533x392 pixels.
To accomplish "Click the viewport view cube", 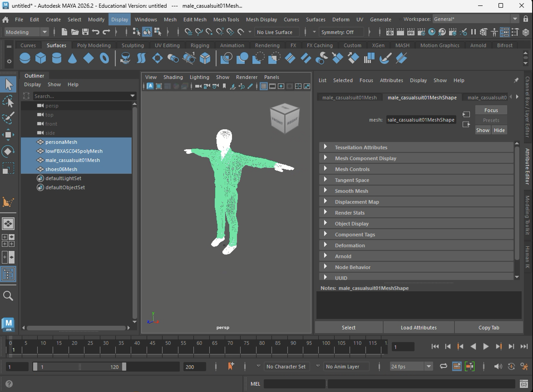I will pos(285,118).
